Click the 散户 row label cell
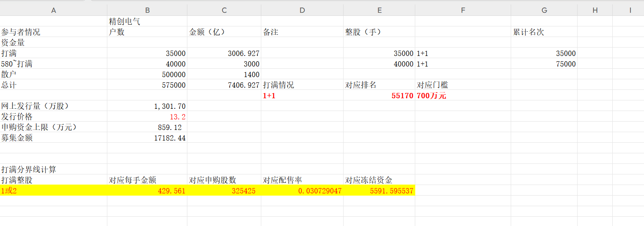 coord(53,74)
